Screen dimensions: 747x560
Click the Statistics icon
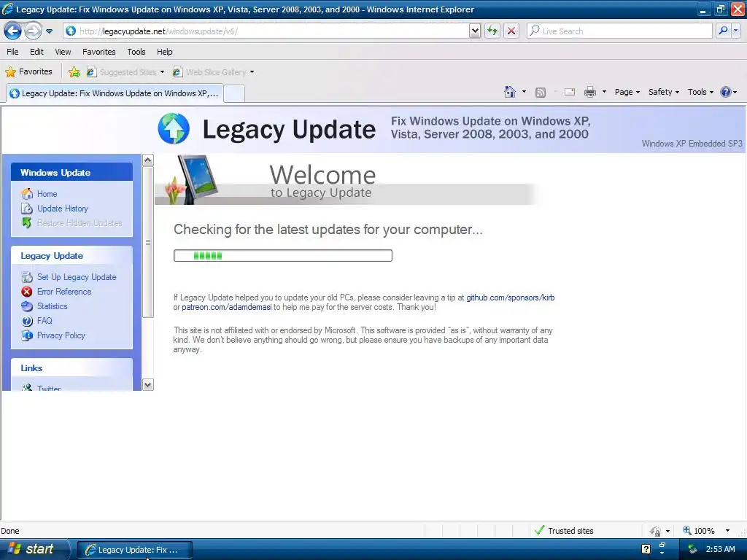click(x=27, y=306)
